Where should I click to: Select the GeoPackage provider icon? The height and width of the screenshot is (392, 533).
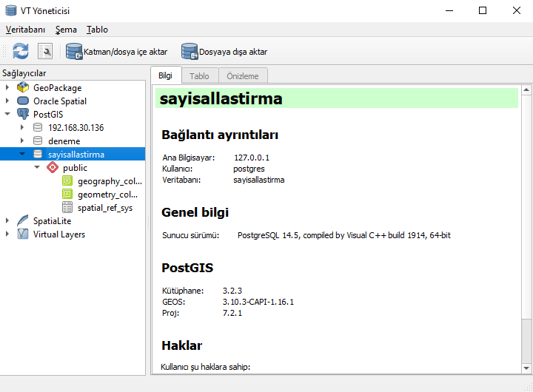[23, 87]
